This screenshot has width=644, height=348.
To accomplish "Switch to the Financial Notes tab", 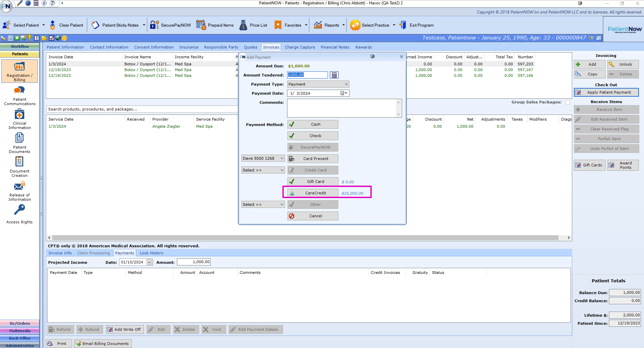I will (335, 47).
